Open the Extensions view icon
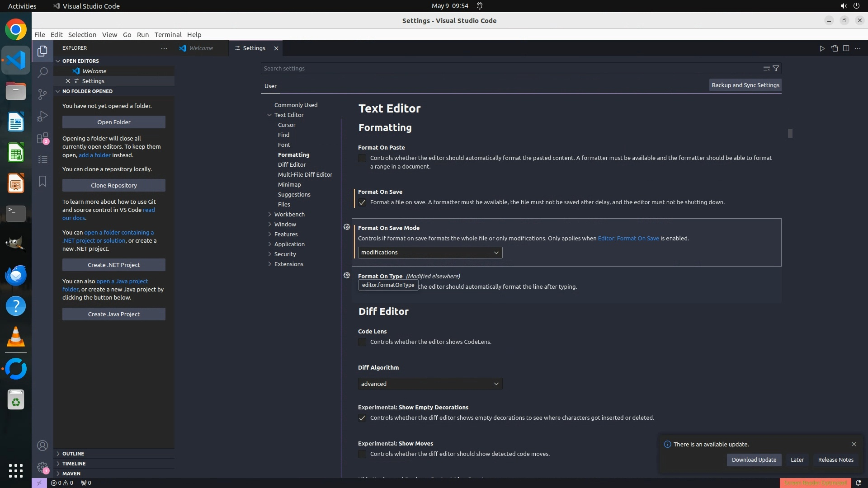Viewport: 868px width, 488px height. (x=42, y=138)
